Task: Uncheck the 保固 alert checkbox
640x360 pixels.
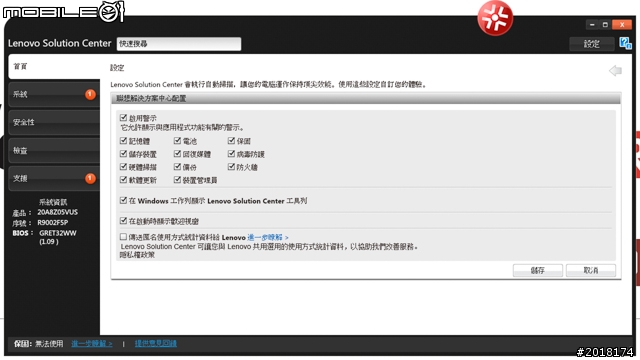Action: coord(231,140)
